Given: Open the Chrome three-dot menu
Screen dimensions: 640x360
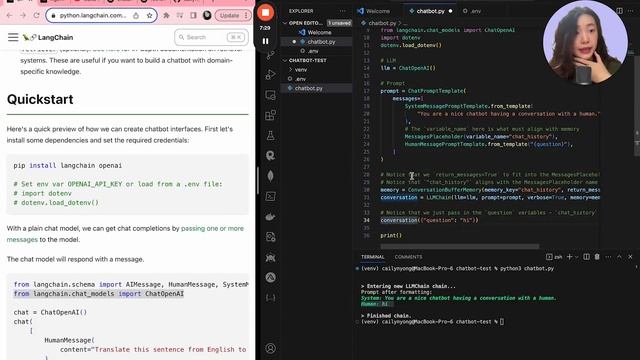Looking at the screenshot, I should [246, 16].
